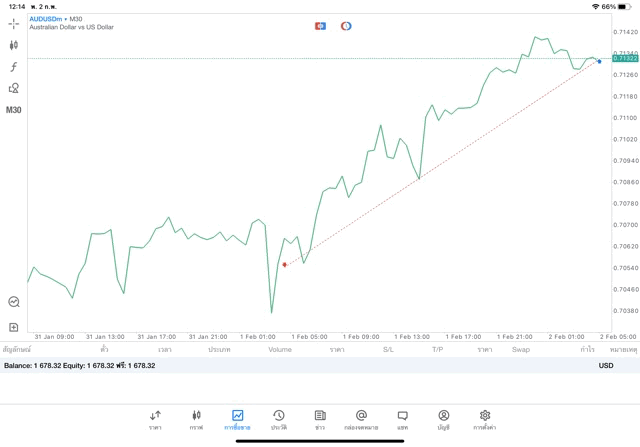Sort positions by Volume column header

pyautogui.click(x=280, y=350)
